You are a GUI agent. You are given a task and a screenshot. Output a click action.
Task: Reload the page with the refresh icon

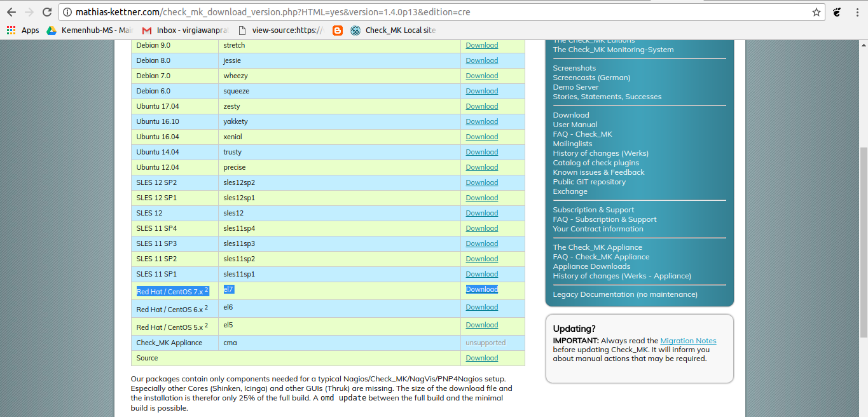pyautogui.click(x=47, y=12)
